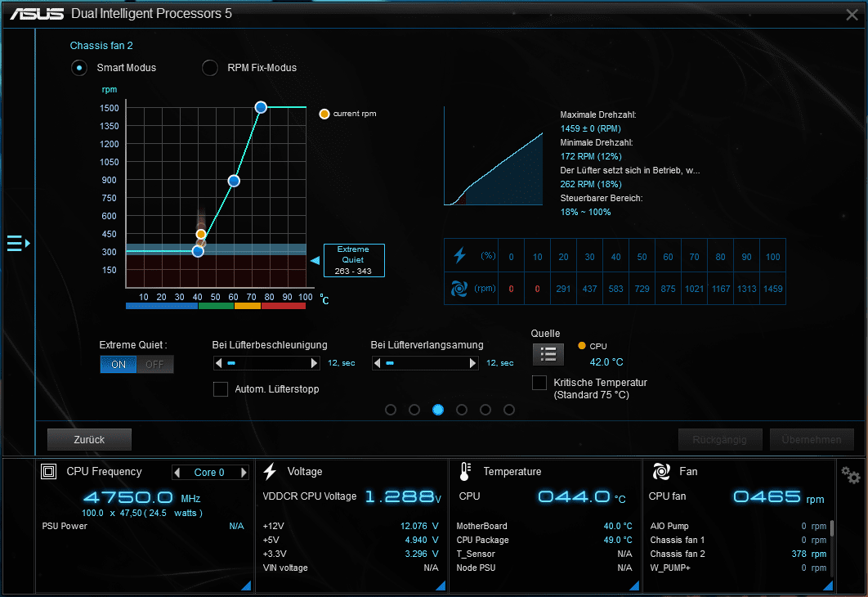Go to the first fan page dot
This screenshot has height=597, width=868.
click(x=391, y=410)
